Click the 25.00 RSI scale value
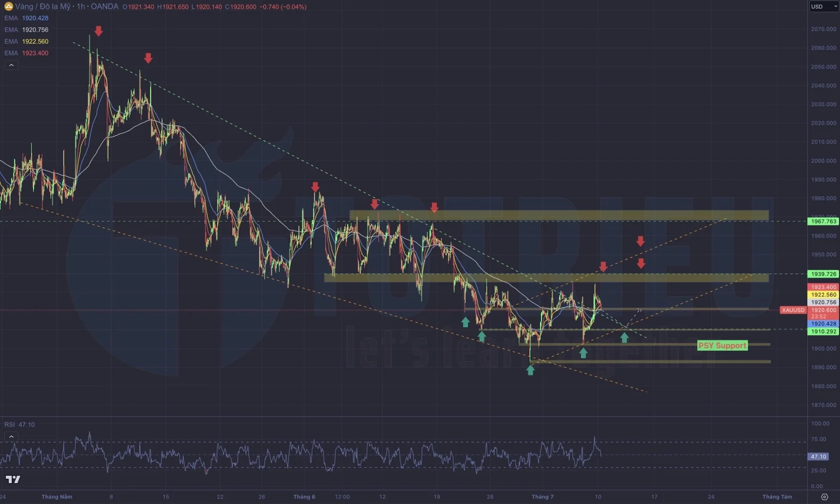This screenshot has height=504, width=840. (x=818, y=470)
